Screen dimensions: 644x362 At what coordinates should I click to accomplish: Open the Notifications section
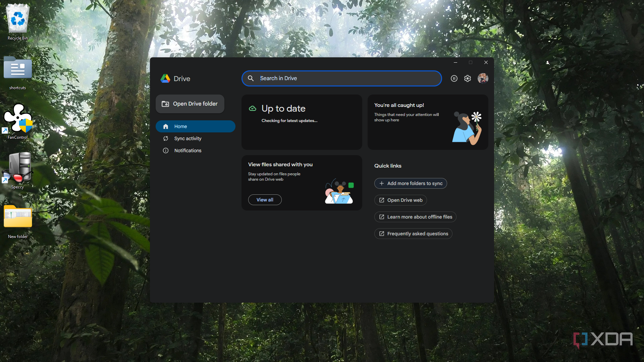coord(196,150)
